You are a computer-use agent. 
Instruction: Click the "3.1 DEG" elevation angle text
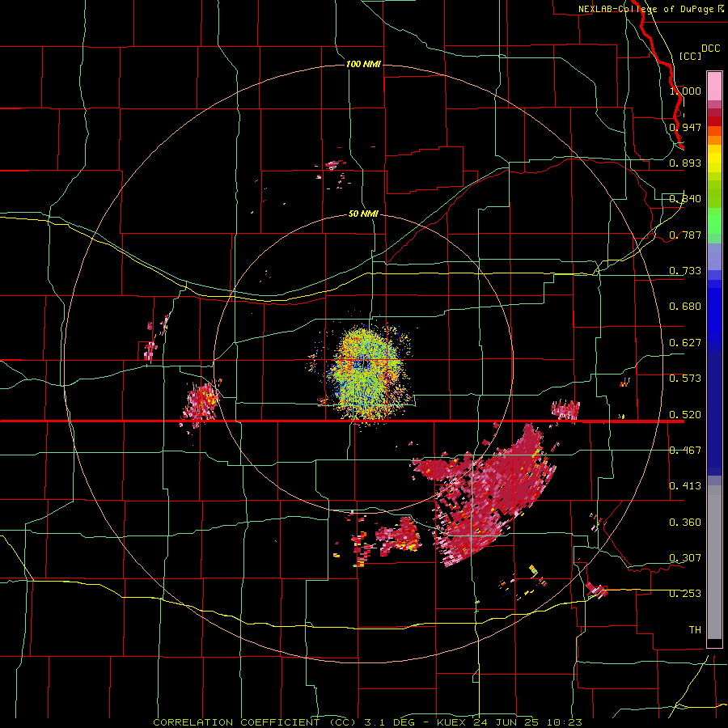click(388, 722)
